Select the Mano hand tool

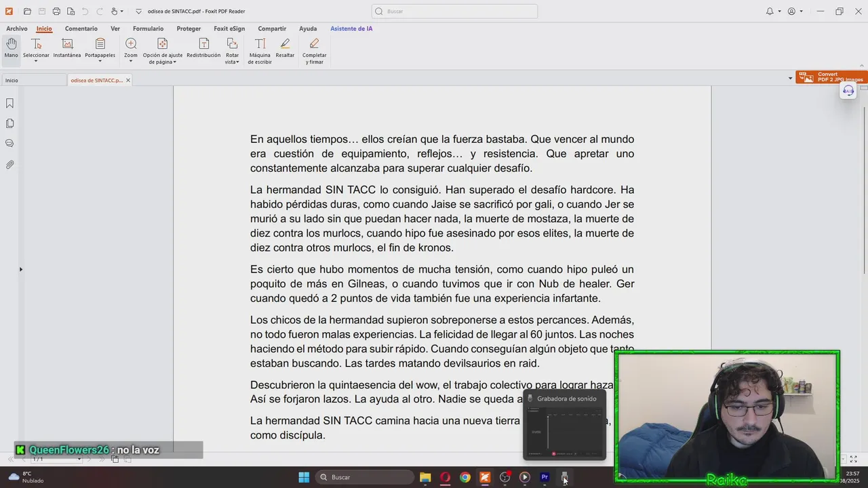tap(11, 48)
